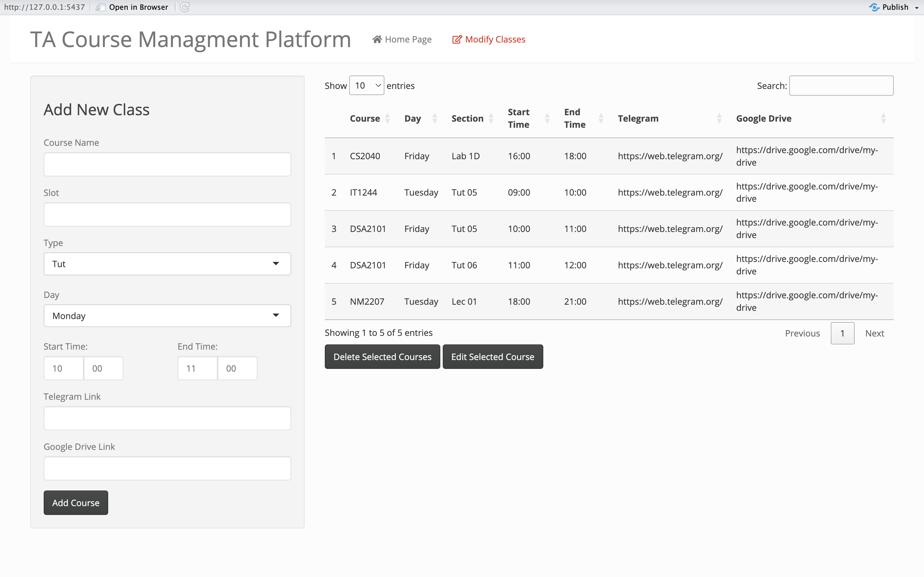
Task: Go to the Home Page tab
Action: pyautogui.click(x=402, y=39)
